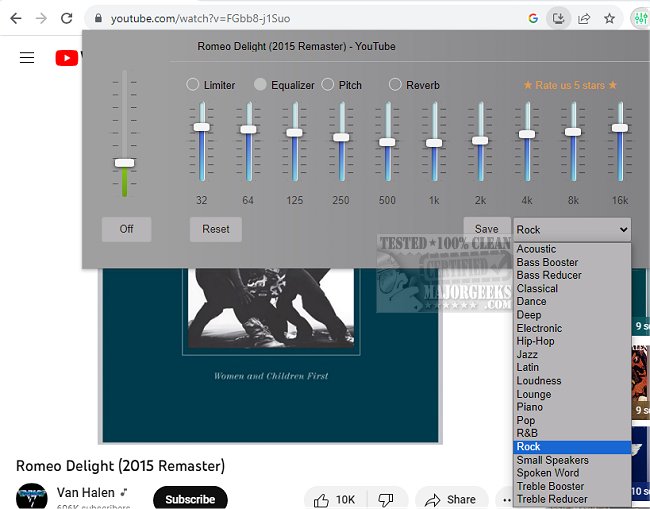This screenshot has height=509, width=650.
Task: Choose the Lounge preset
Action: [x=572, y=394]
